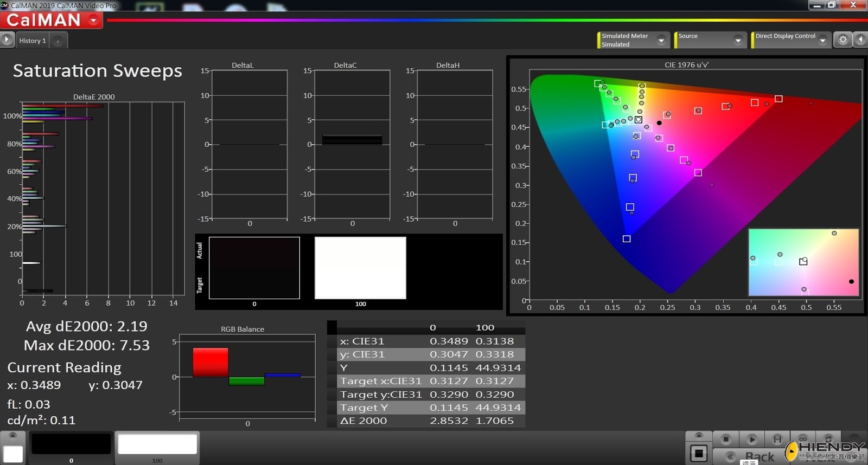Image resolution: width=868 pixels, height=465 pixels.
Task: Click the play arrow beside History 1
Action: (7, 40)
